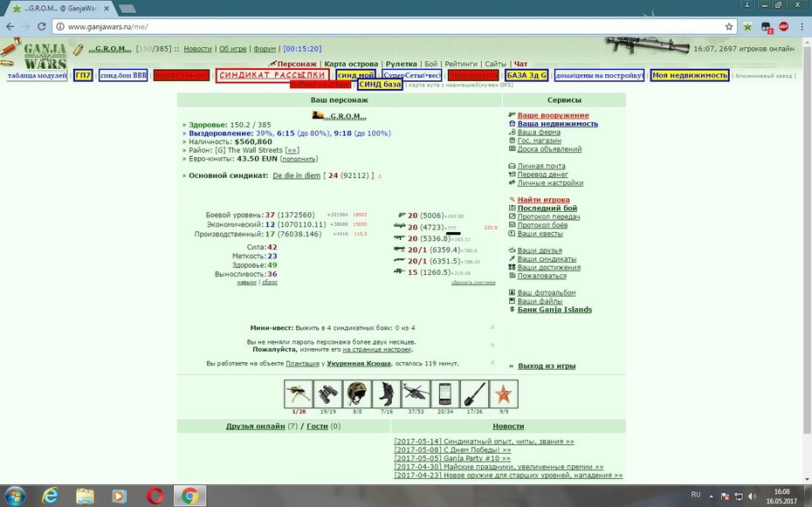Open Ваша ферма service
Viewport: 812px width, 507px height.
[x=539, y=132]
